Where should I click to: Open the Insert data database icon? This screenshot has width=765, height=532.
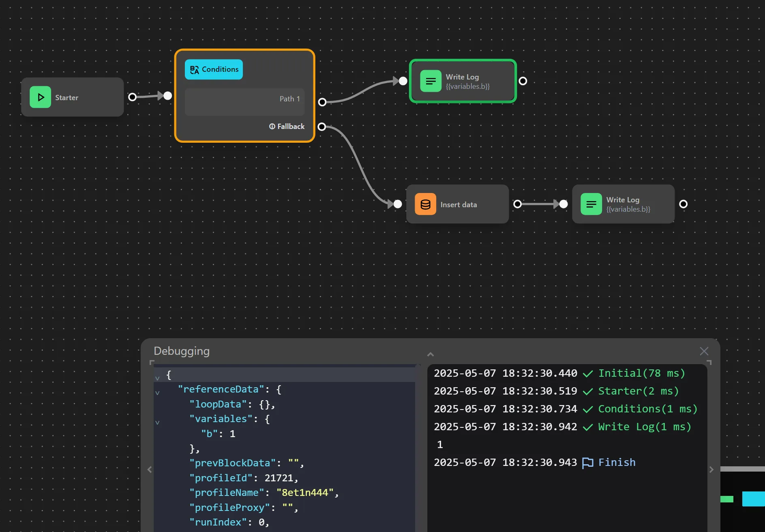[x=425, y=204]
